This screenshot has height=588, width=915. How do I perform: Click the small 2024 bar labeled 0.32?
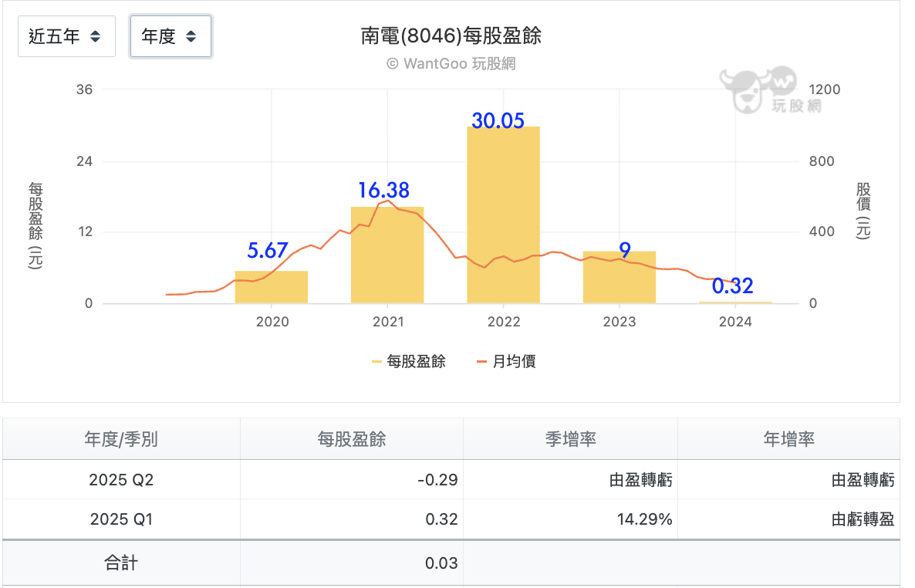735,302
